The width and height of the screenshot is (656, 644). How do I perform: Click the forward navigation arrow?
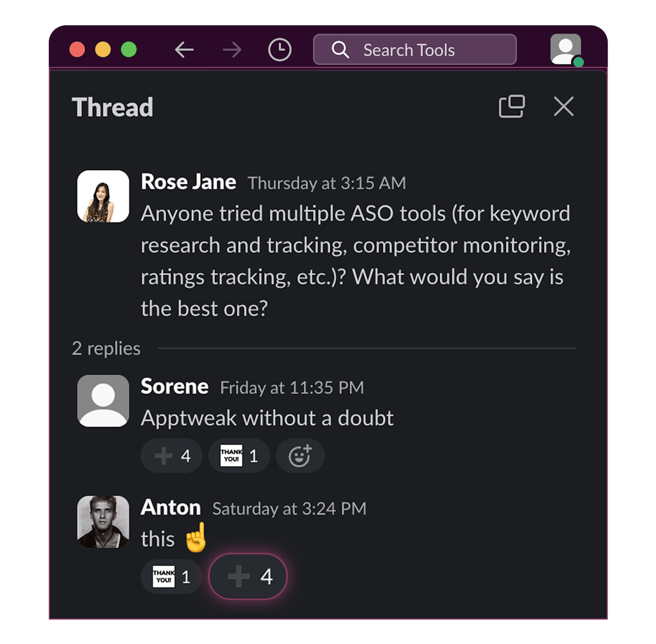(232, 49)
